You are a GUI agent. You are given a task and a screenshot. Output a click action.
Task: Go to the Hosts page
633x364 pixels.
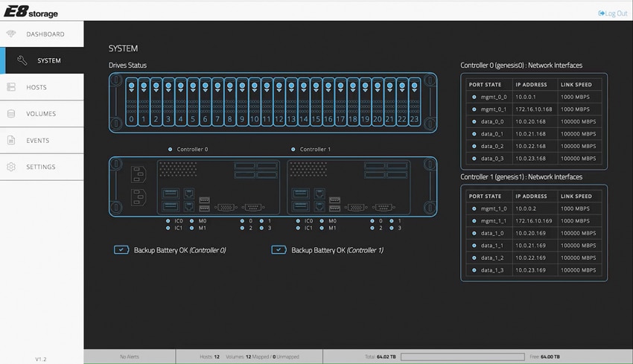(42, 87)
